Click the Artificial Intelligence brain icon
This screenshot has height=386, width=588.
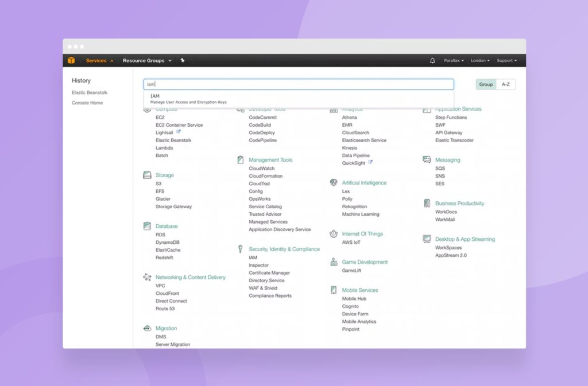click(x=334, y=182)
